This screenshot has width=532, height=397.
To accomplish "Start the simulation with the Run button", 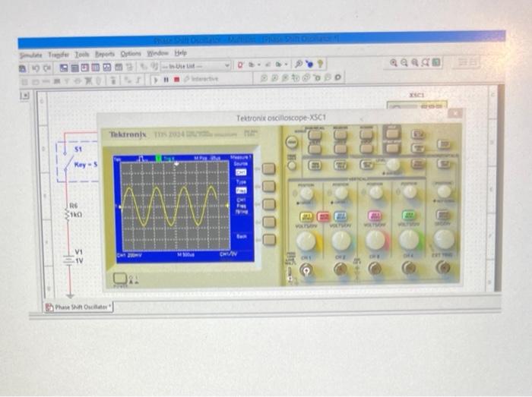I will (156, 80).
